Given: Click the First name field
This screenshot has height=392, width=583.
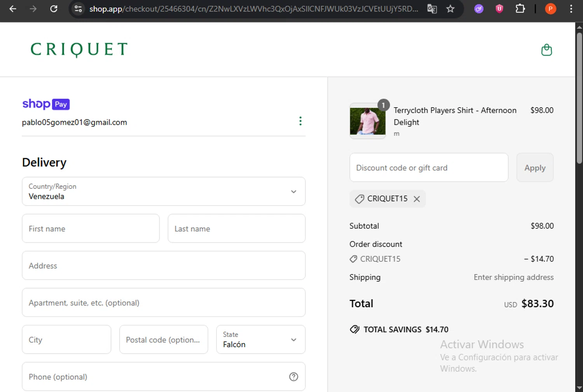Looking at the screenshot, I should click(x=91, y=228).
